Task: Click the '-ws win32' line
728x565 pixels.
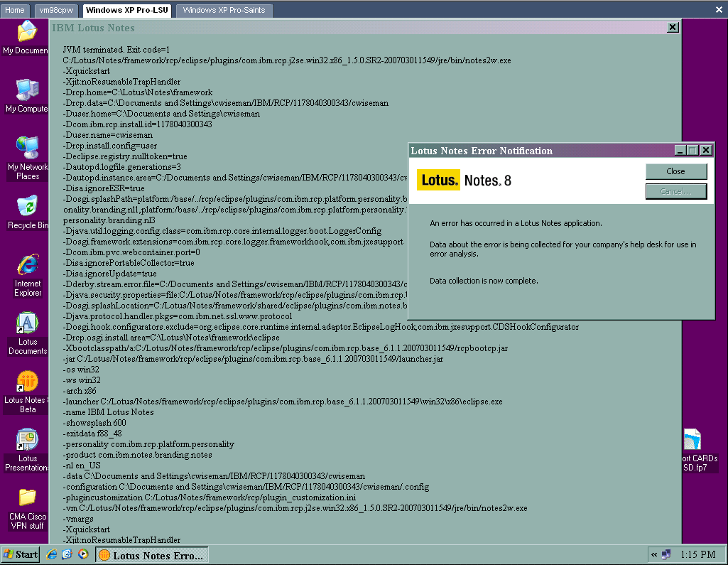Action: [x=82, y=380]
